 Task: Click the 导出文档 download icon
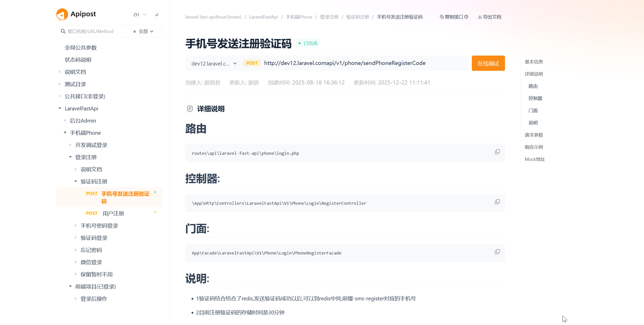click(x=480, y=17)
